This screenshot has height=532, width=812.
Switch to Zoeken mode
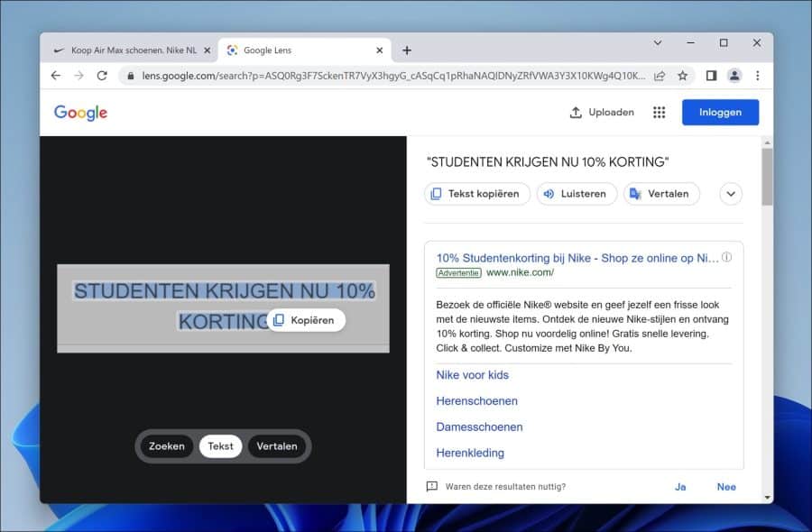pos(167,446)
